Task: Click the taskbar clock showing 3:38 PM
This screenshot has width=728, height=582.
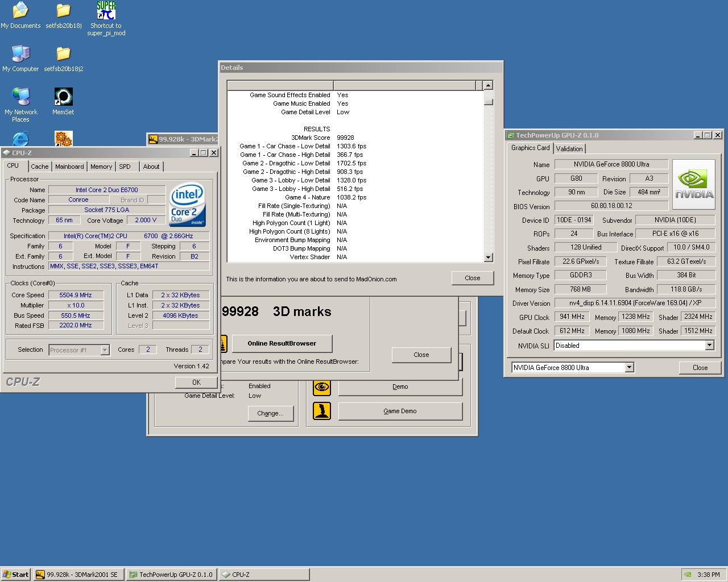Action: tap(708, 575)
